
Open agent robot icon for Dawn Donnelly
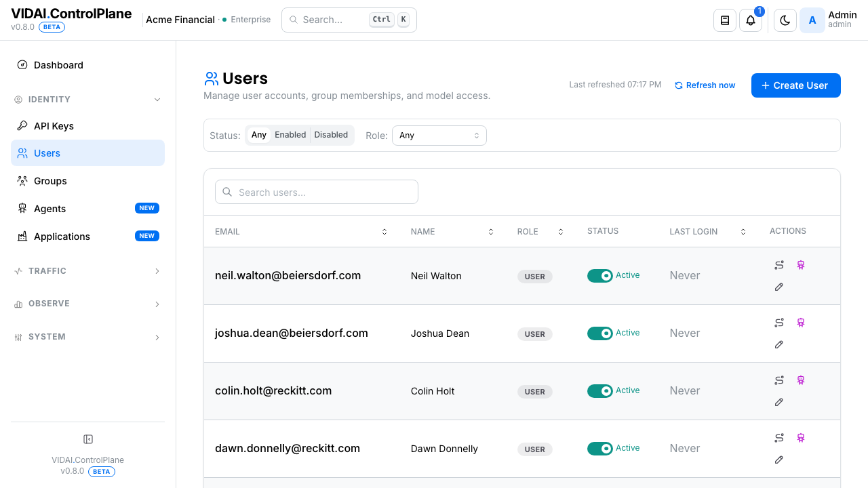[x=801, y=438]
